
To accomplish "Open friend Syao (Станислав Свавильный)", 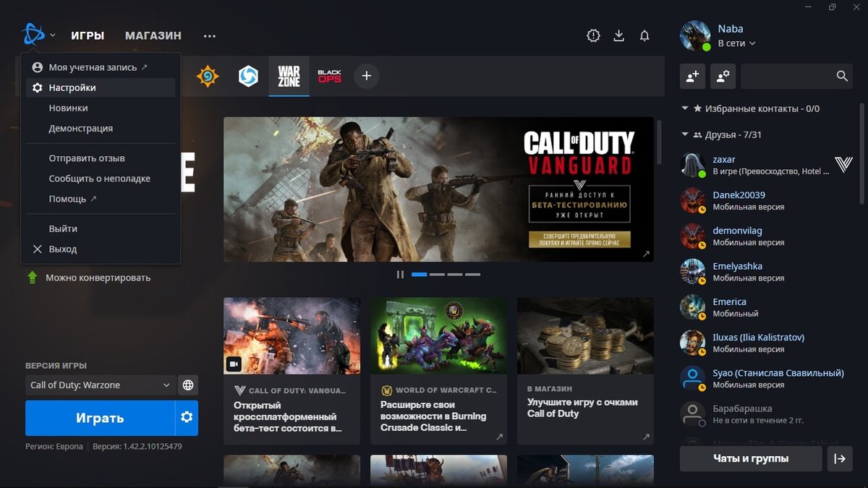I will 767,378.
